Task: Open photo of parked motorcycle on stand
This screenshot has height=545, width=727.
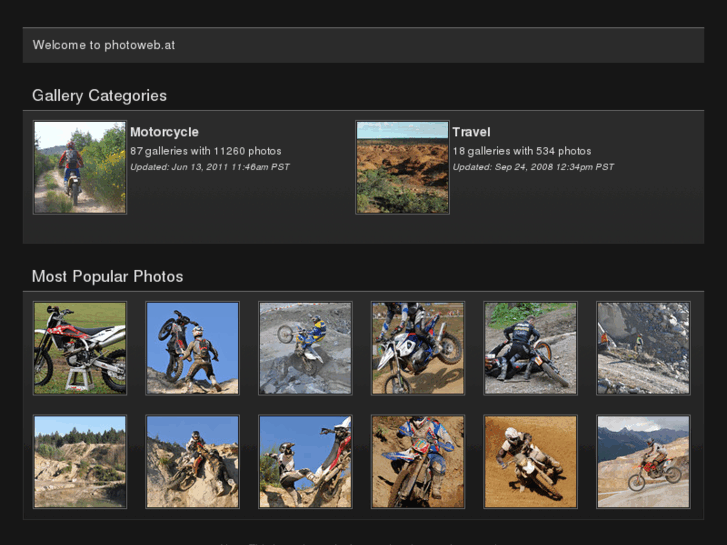Action: click(80, 348)
